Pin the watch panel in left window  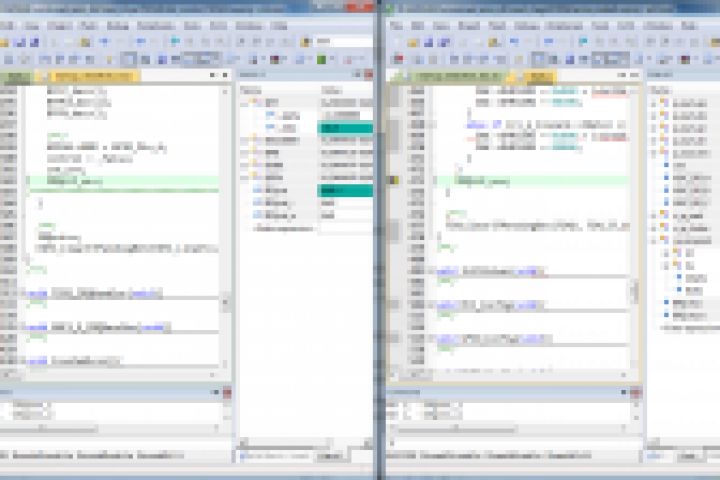pos(357,74)
